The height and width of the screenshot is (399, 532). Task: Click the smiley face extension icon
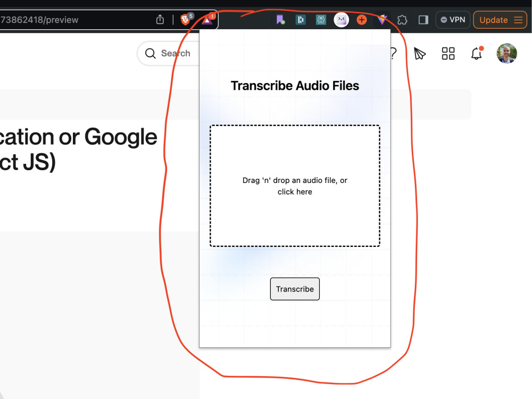pyautogui.click(x=341, y=19)
